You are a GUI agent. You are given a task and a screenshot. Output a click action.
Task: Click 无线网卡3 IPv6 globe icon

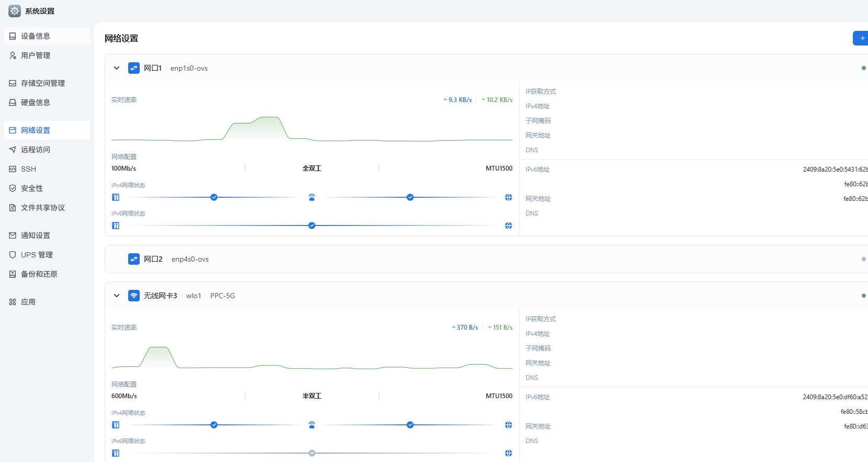pos(509,453)
